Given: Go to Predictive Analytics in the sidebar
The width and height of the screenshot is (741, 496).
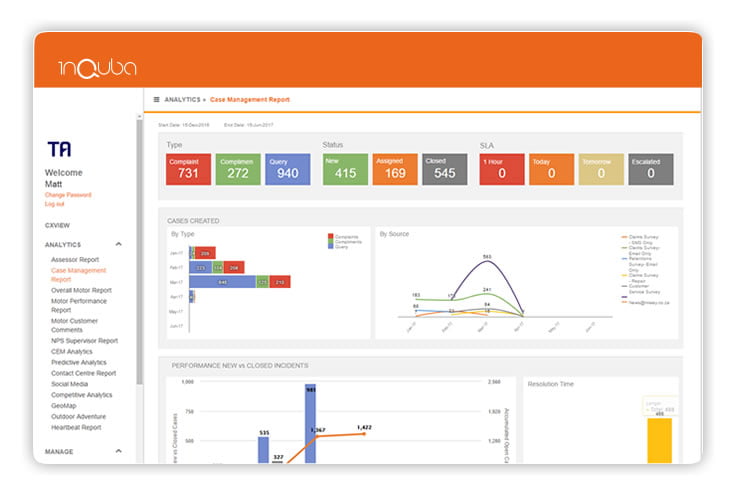Looking at the screenshot, I should tap(79, 362).
